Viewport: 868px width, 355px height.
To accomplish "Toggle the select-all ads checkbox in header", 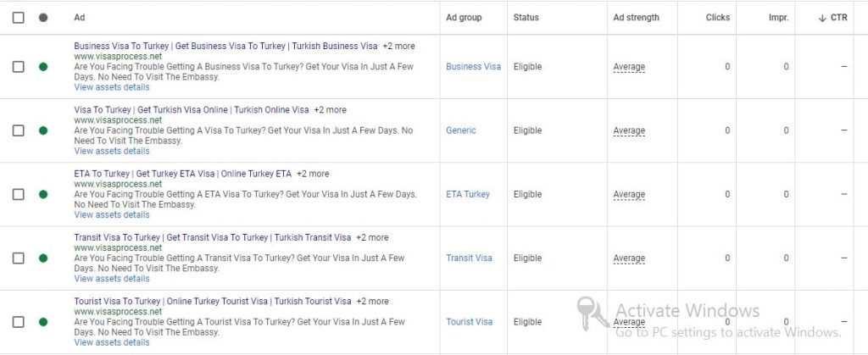I will click(19, 18).
